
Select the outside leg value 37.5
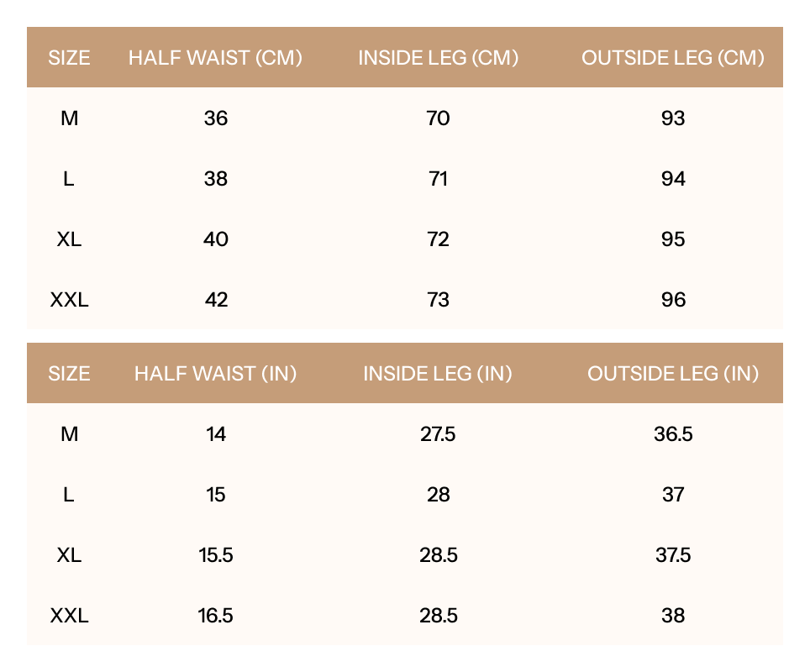(673, 555)
